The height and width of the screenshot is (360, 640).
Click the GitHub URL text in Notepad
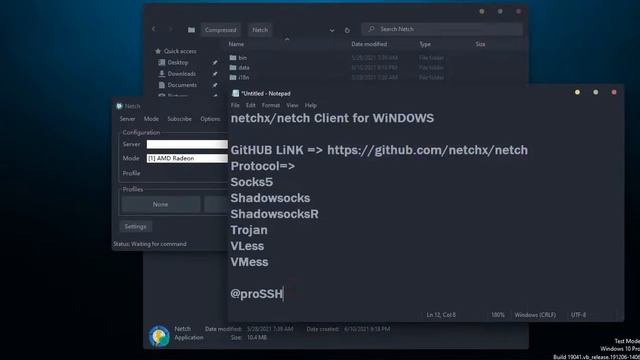coord(427,150)
